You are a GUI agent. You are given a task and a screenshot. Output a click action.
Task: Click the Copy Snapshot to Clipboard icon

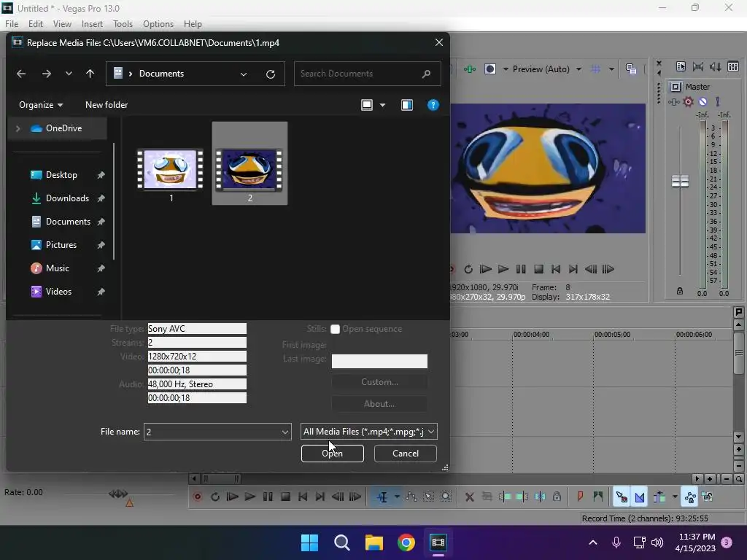point(631,69)
